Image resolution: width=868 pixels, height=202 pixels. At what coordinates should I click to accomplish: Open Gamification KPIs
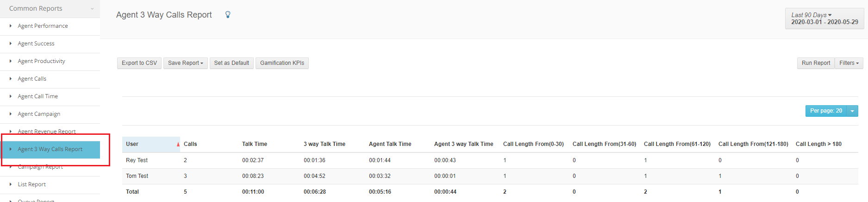coord(282,63)
